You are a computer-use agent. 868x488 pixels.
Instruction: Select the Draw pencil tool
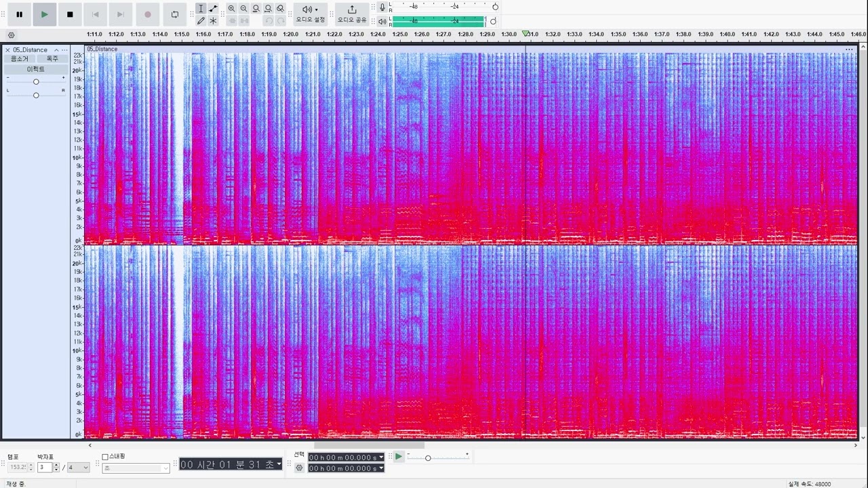pyautogui.click(x=201, y=21)
